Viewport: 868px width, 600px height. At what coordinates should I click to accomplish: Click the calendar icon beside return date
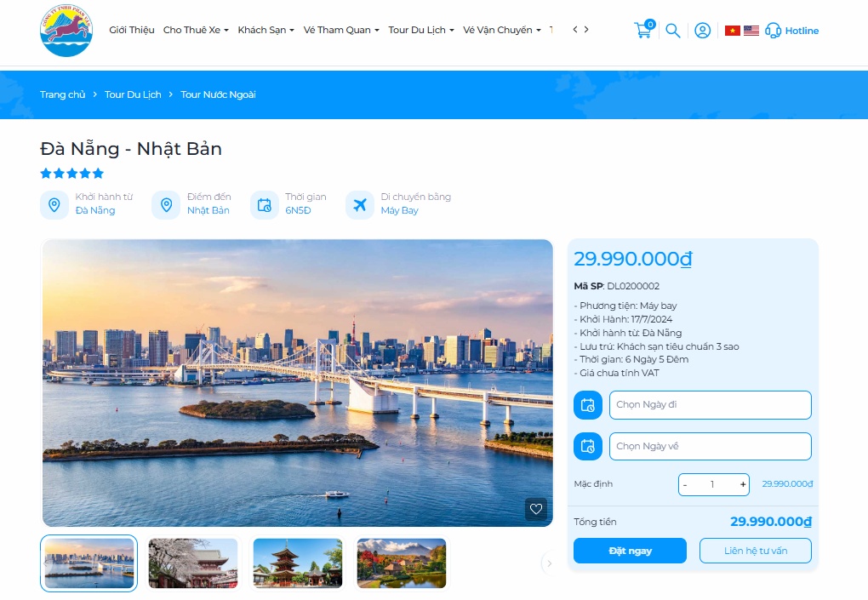point(587,446)
